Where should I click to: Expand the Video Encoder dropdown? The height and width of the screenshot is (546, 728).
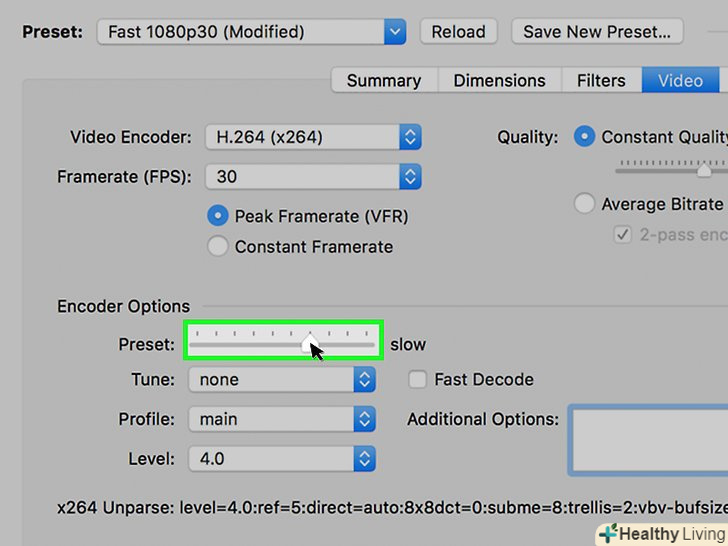(x=313, y=137)
